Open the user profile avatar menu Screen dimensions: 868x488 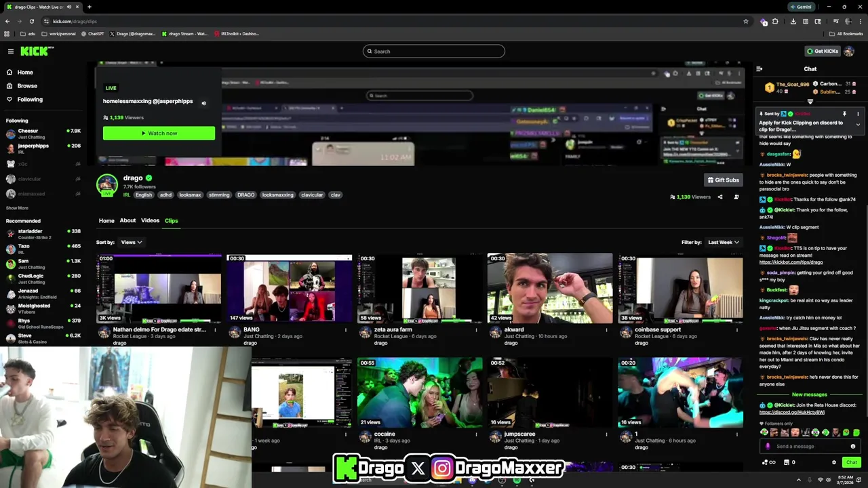(x=849, y=52)
